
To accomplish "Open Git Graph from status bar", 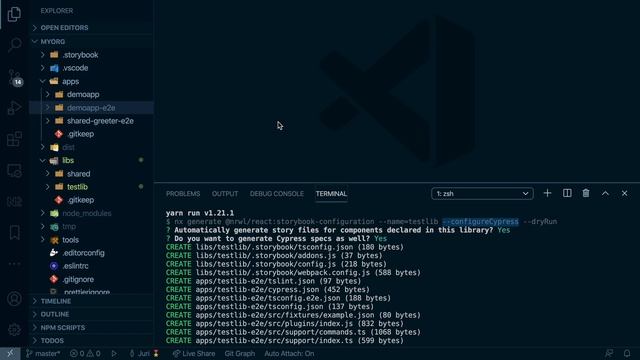I will [240, 353].
